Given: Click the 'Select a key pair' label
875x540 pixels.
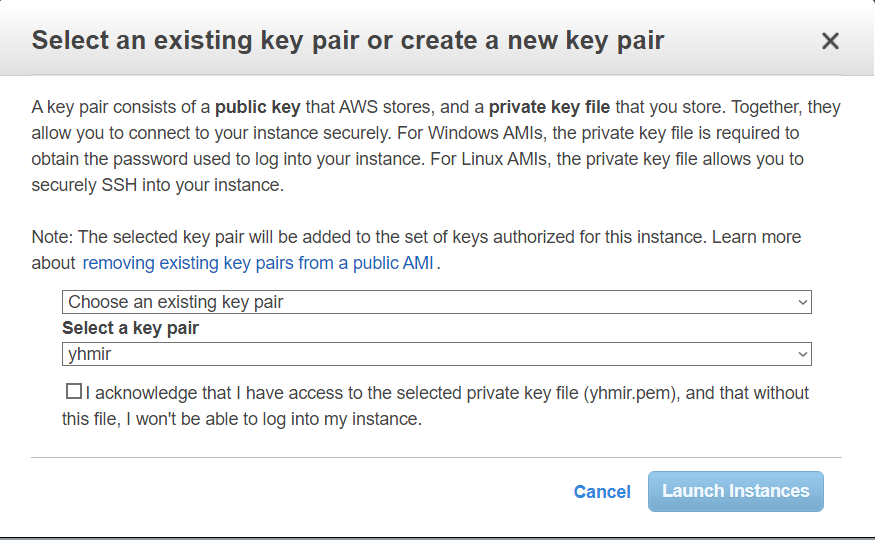Looking at the screenshot, I should 130,328.
